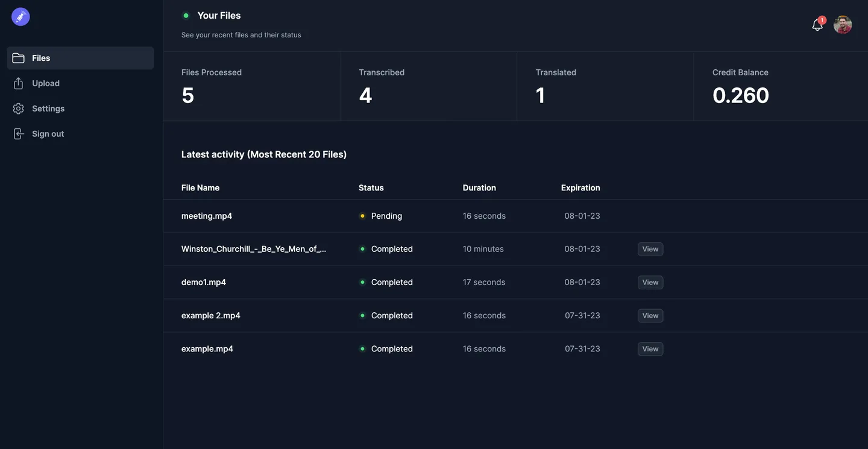Click the Status column header
This screenshot has width=868, height=449.
tap(371, 187)
